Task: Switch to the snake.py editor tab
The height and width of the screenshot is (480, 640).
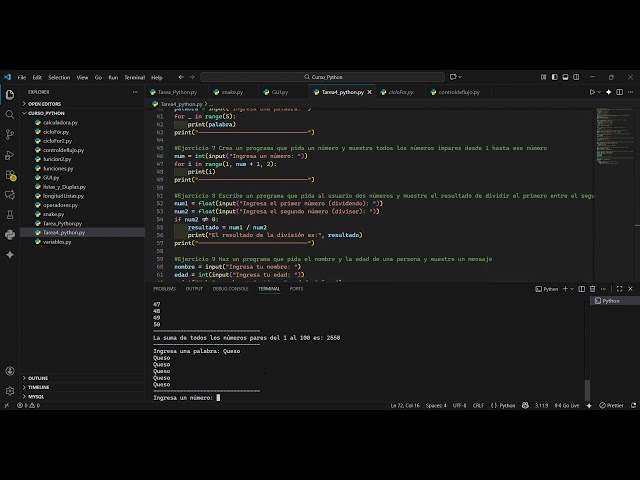Action: pyautogui.click(x=232, y=92)
